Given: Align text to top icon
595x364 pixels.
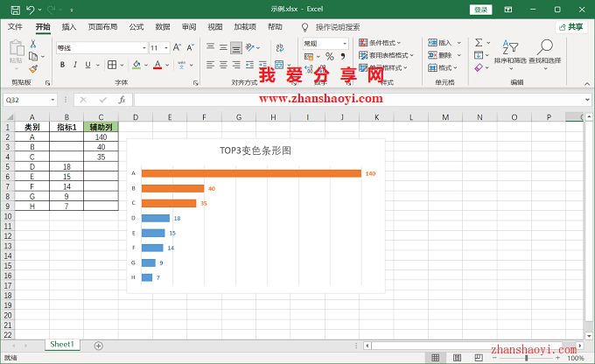Looking at the screenshot, I should pyautogui.click(x=211, y=47).
